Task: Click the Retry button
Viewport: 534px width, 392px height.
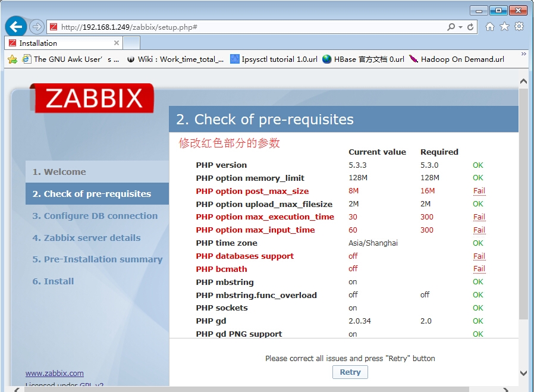Action: pos(350,372)
